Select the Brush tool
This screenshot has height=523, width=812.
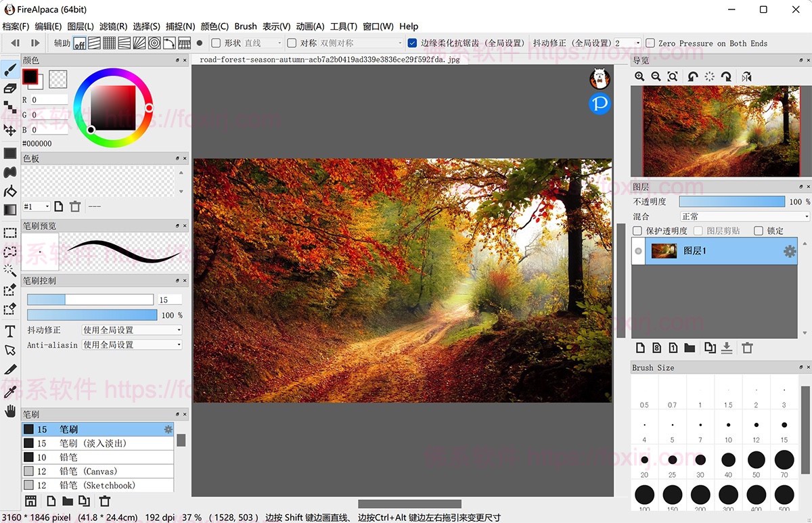click(x=10, y=68)
